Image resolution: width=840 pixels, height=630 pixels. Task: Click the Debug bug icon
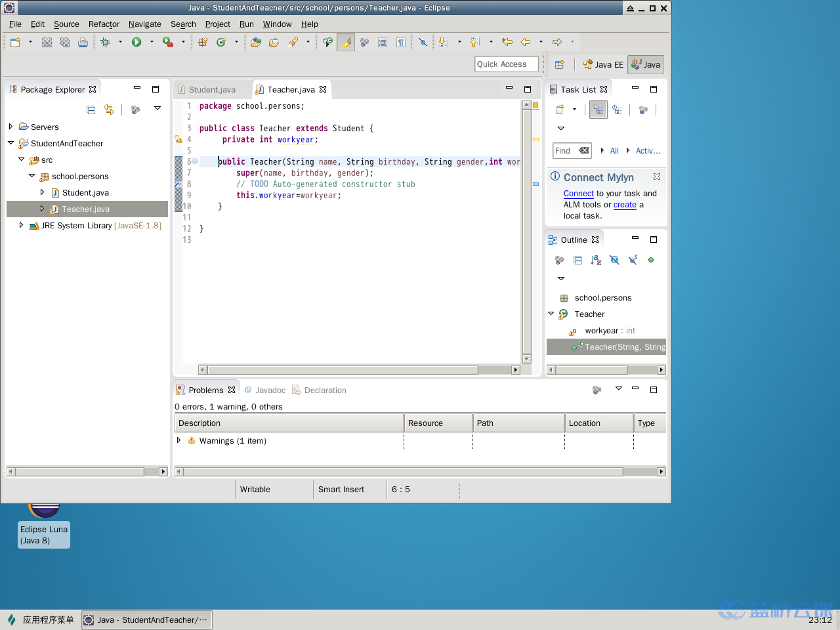coord(105,42)
